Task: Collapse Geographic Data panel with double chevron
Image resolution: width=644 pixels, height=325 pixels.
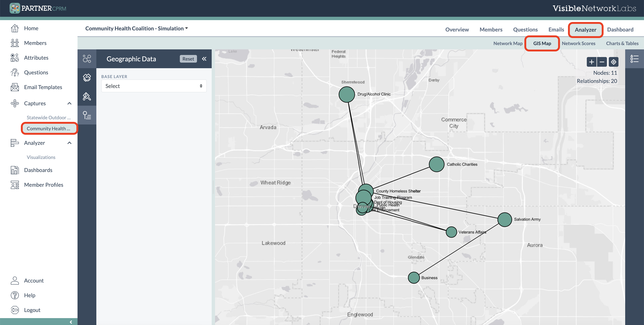Action: coord(204,59)
